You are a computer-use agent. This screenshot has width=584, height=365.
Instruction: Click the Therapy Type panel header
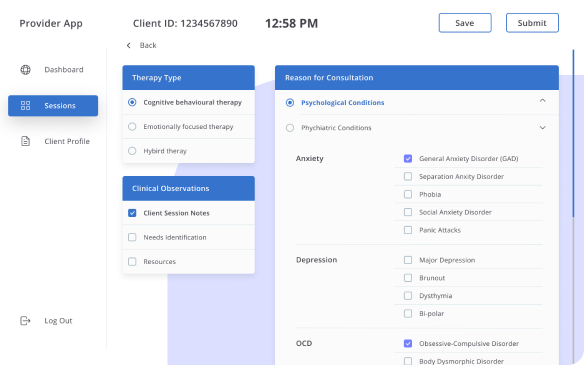[x=188, y=77]
